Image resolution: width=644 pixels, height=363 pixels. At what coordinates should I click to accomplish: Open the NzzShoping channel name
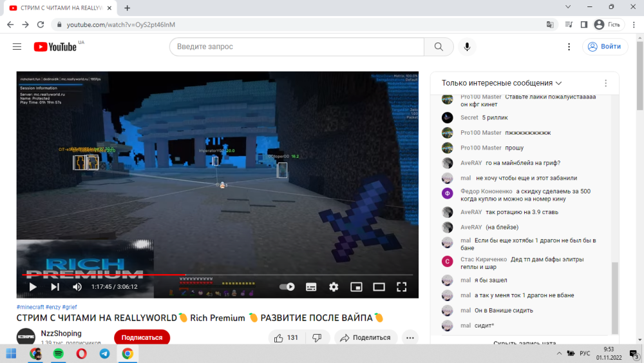pos(61,333)
